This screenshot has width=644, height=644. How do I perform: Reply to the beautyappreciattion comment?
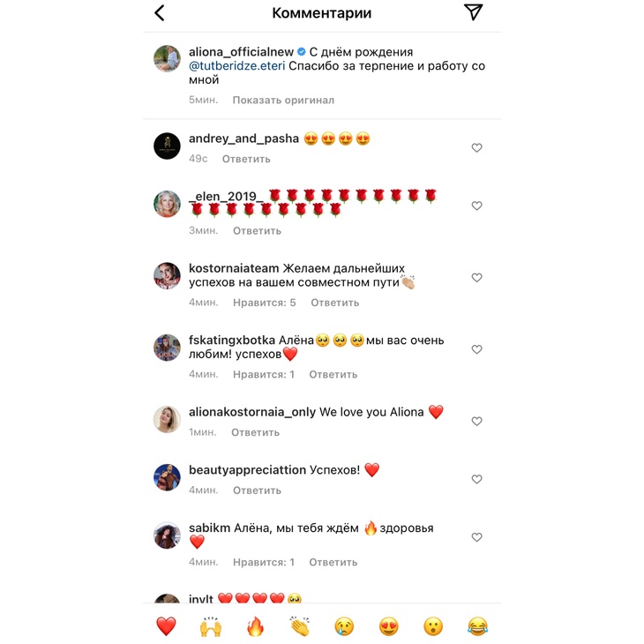257,490
